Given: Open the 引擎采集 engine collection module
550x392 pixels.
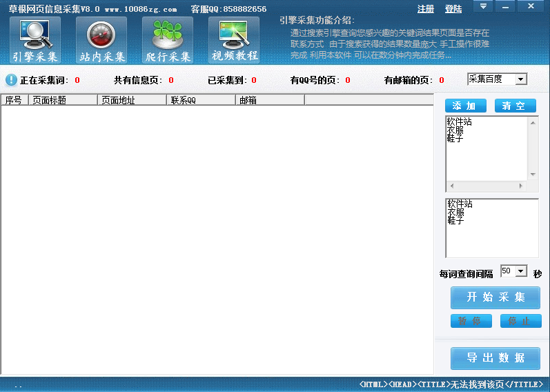Looking at the screenshot, I should click(x=35, y=40).
